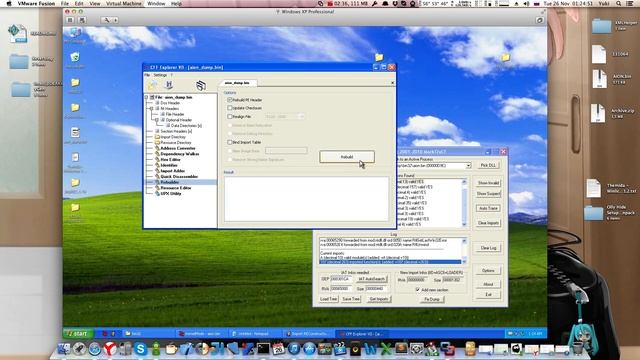Open Resource Editor in the CFF tree
Screen dimensions: 640x360
click(176, 188)
